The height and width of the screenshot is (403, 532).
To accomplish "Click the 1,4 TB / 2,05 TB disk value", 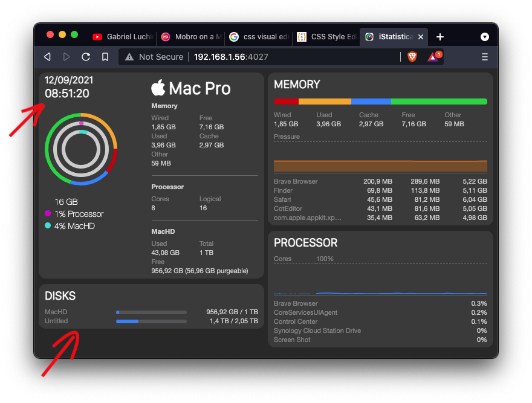I will 234,321.
